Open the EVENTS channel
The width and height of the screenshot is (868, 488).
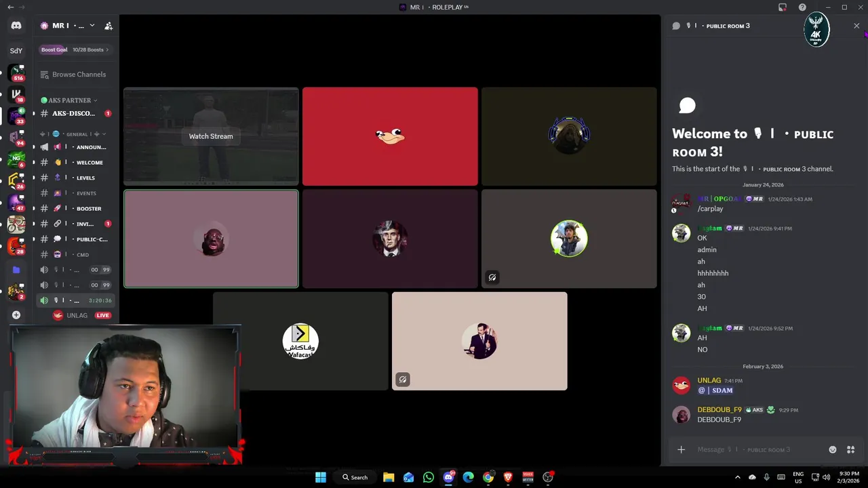[76, 193]
